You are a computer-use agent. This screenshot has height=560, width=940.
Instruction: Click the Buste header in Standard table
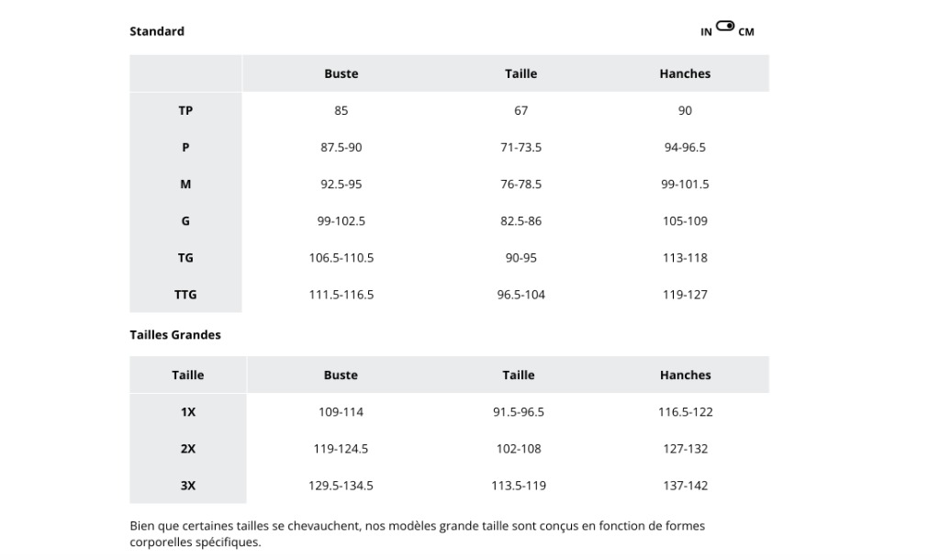coord(341,73)
